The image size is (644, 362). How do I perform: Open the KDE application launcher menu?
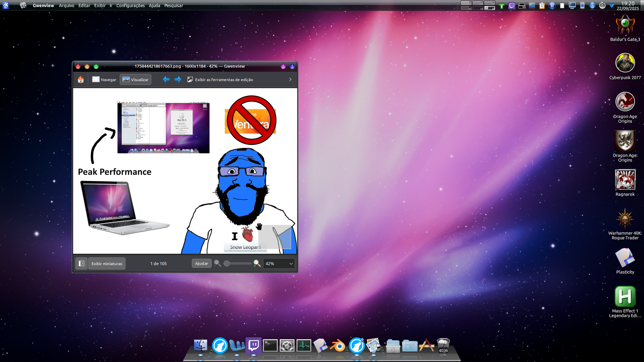point(6,5)
